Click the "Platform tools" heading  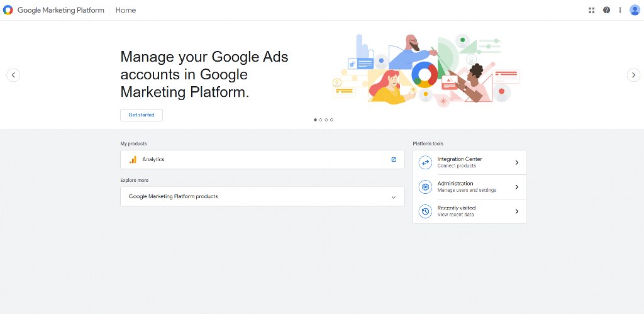(428, 144)
